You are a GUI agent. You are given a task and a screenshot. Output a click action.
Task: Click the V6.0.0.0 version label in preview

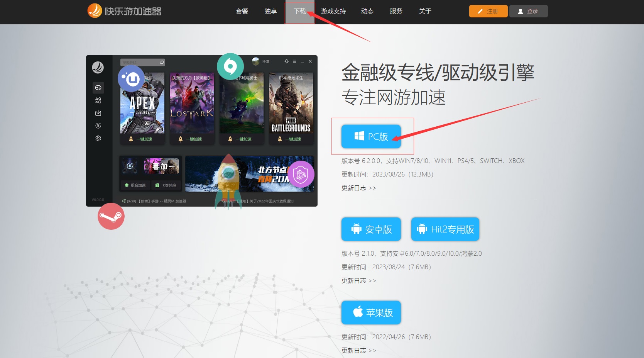[x=98, y=200]
